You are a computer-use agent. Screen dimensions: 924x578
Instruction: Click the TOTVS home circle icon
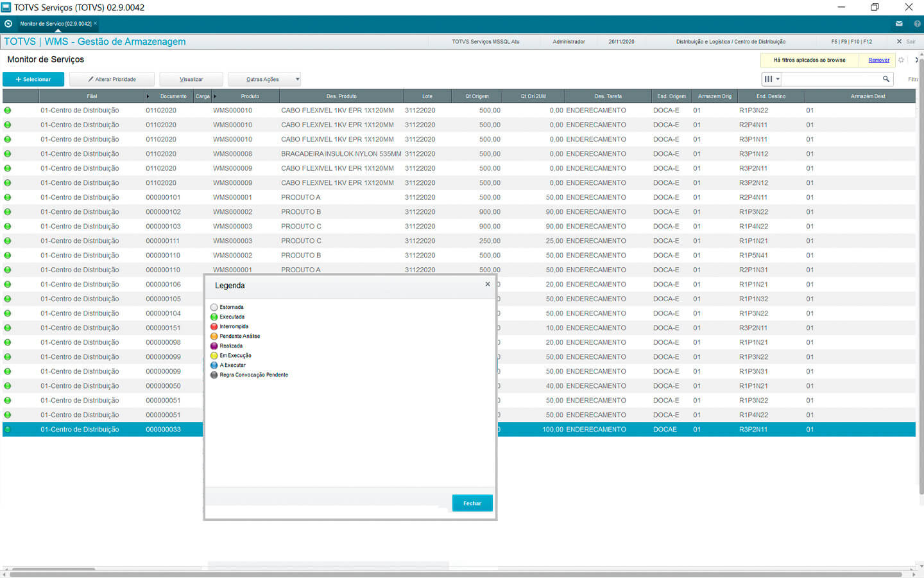tap(8, 24)
